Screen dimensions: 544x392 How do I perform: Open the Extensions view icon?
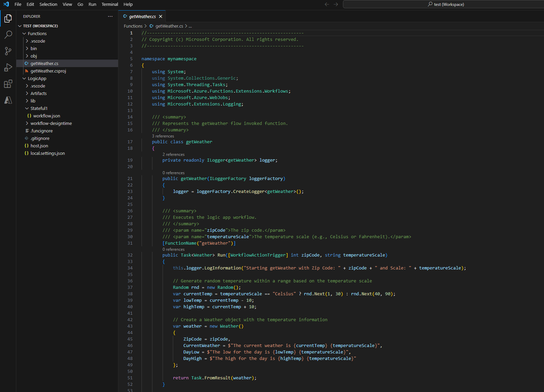click(8, 84)
